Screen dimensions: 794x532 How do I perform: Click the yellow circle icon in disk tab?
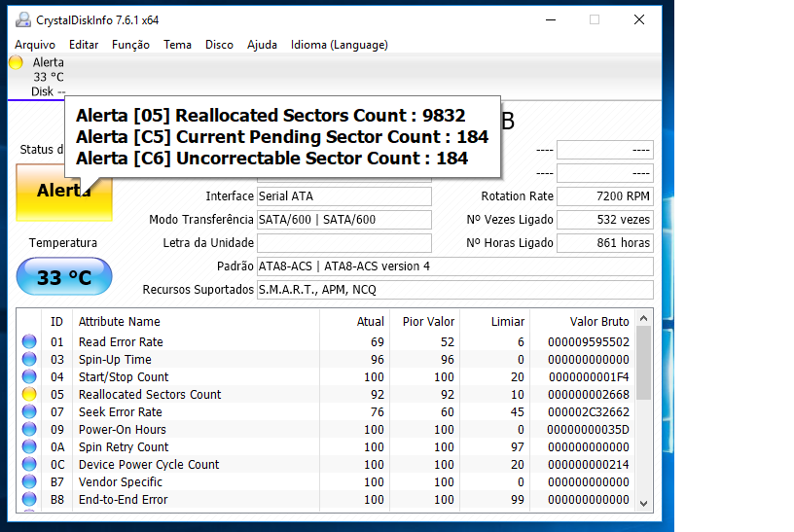pyautogui.click(x=16, y=62)
